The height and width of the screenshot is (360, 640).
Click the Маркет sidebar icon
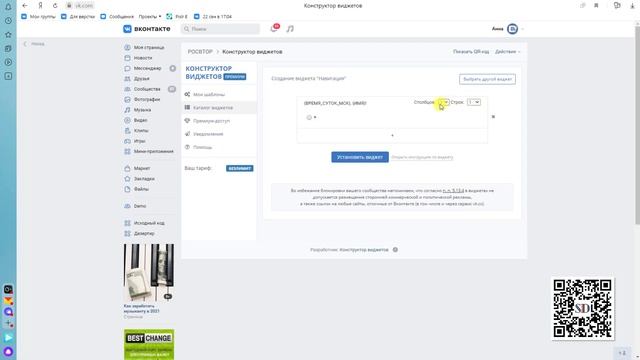coord(127,168)
